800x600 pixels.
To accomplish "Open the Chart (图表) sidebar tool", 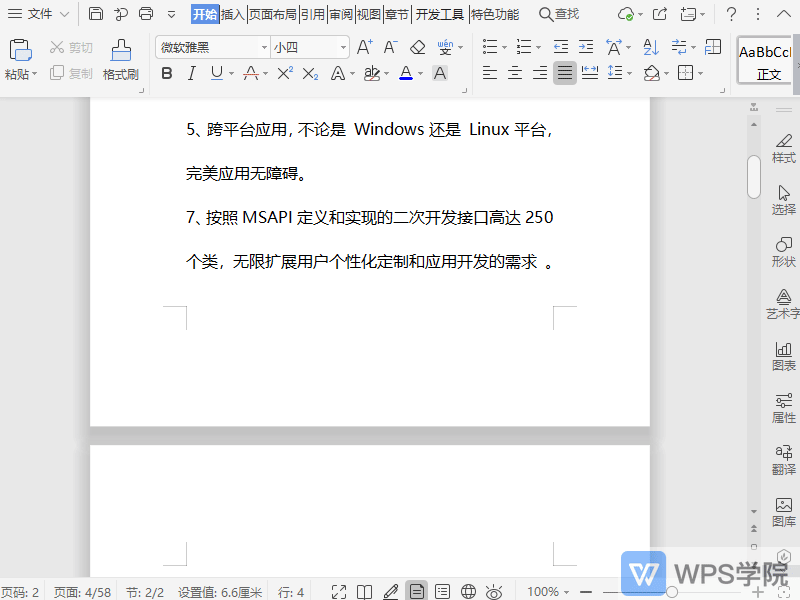I will [x=784, y=356].
